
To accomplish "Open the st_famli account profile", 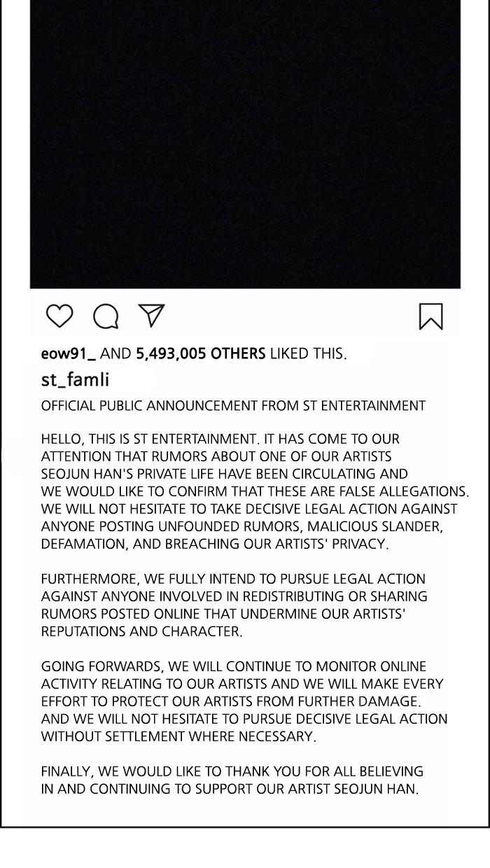I will point(75,380).
